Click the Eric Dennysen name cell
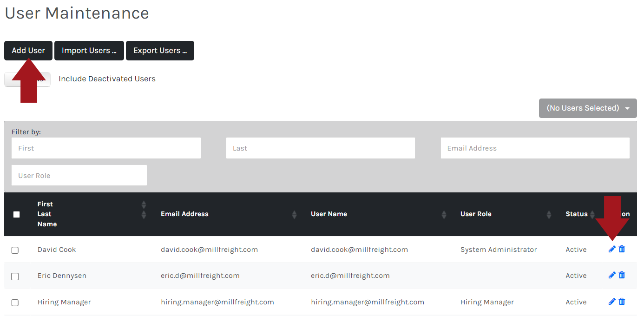This screenshot has height=316, width=644. [62, 276]
